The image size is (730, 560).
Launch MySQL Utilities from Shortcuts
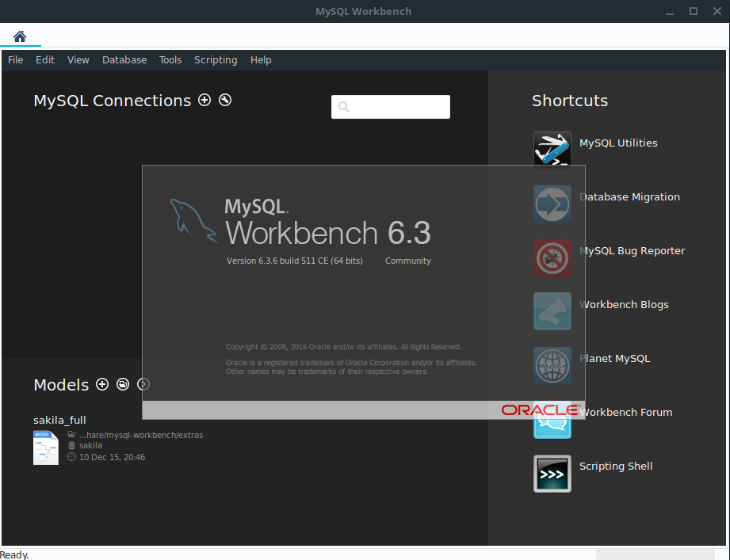pyautogui.click(x=552, y=149)
